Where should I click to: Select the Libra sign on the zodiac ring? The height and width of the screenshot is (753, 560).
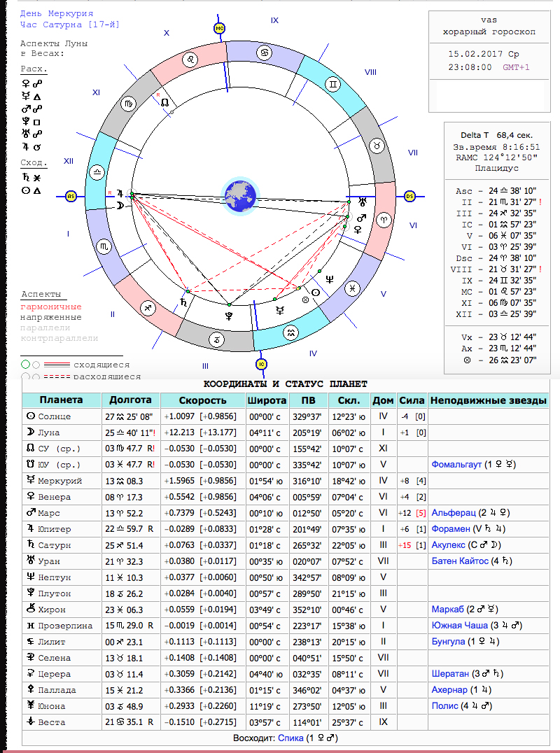97,172
